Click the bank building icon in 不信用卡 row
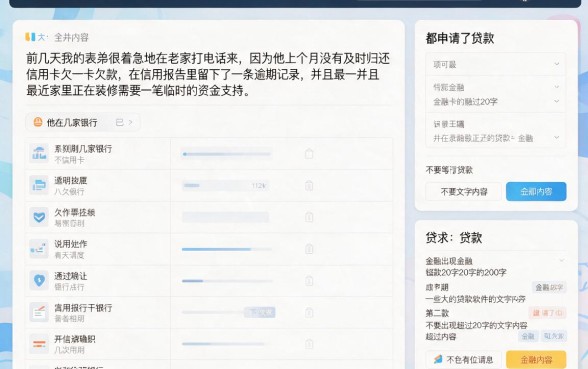The image size is (588, 369). tap(39, 154)
